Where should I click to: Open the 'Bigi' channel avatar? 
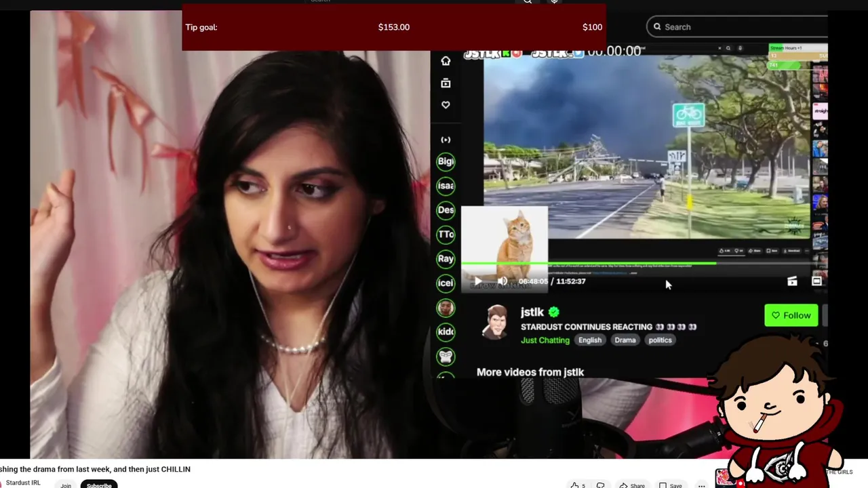[446, 161]
